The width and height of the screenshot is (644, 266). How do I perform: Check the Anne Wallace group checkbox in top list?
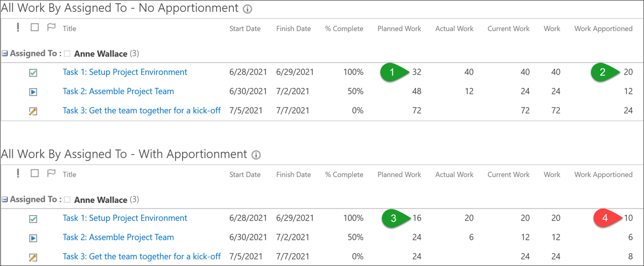[x=67, y=54]
